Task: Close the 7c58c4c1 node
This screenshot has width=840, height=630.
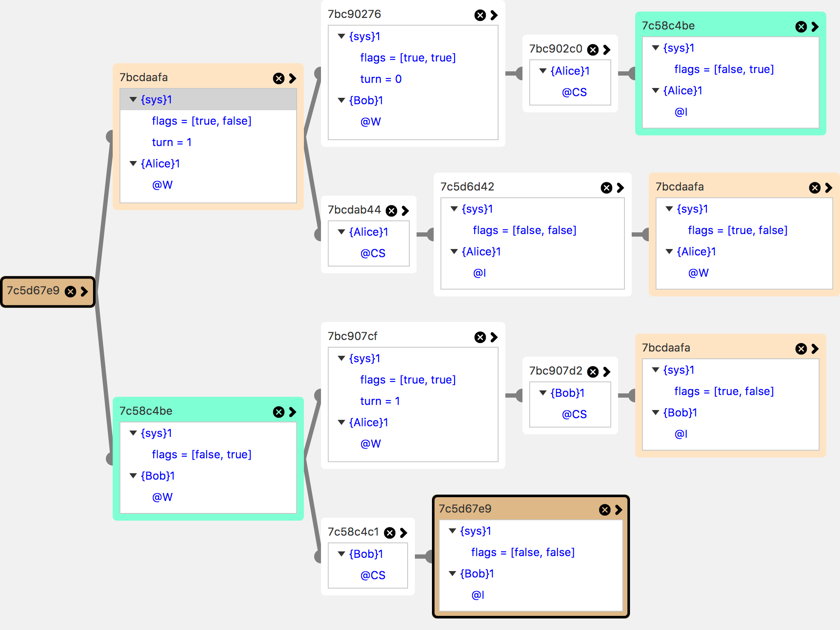Action: 390,533
